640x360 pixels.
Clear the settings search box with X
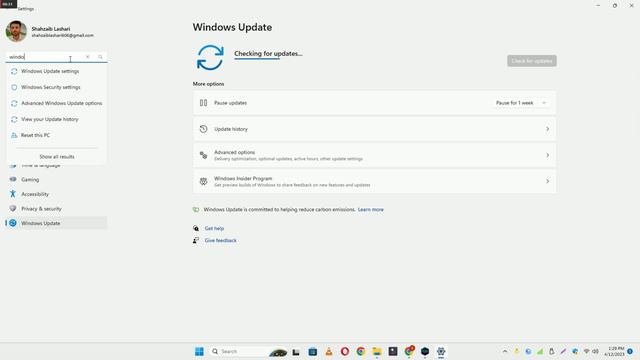pyautogui.click(x=87, y=57)
